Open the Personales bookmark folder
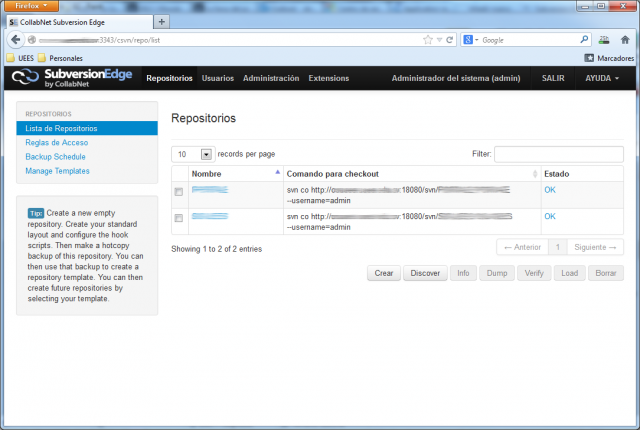 [x=60, y=58]
